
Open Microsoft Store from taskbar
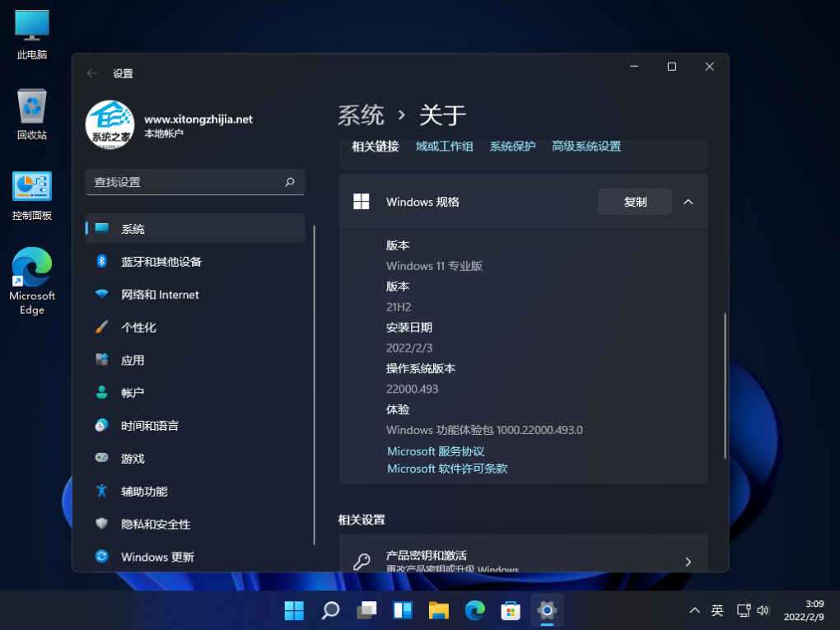(511, 610)
